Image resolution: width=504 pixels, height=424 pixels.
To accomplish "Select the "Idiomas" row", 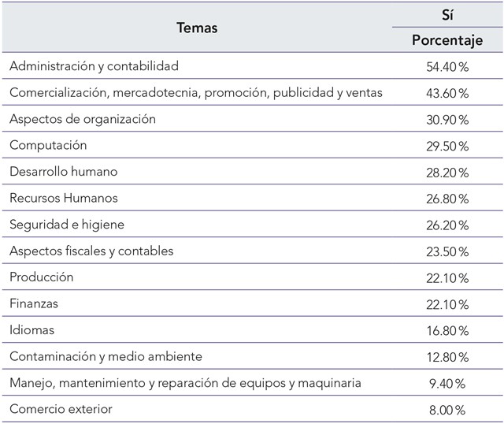I will point(32,330).
